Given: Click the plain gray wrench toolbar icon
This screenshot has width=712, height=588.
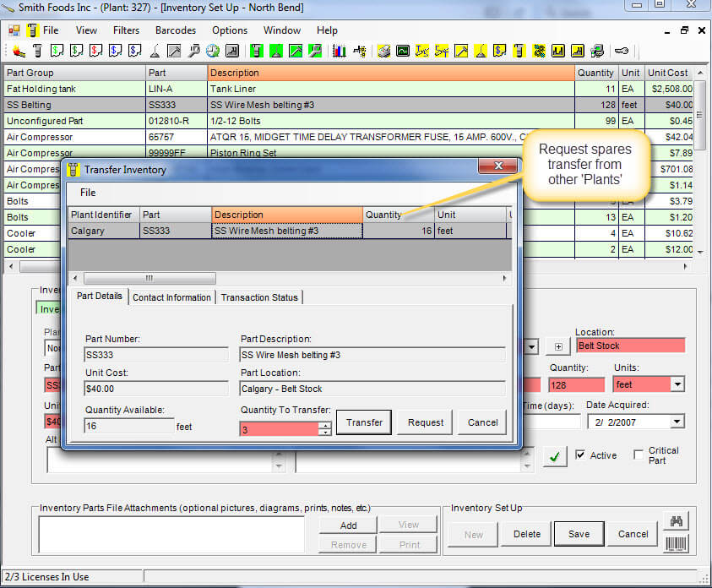Looking at the screenshot, I should click(193, 51).
